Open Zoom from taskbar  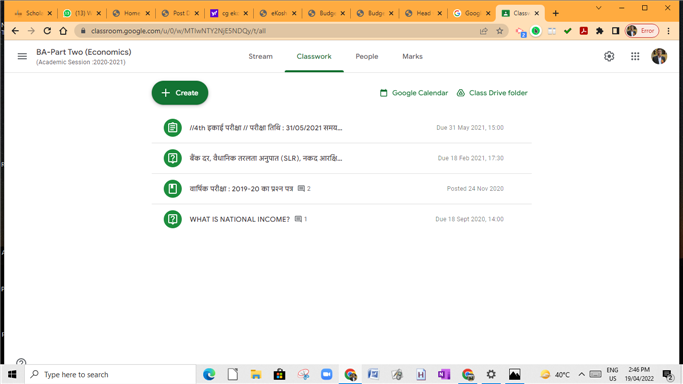pos(327,374)
